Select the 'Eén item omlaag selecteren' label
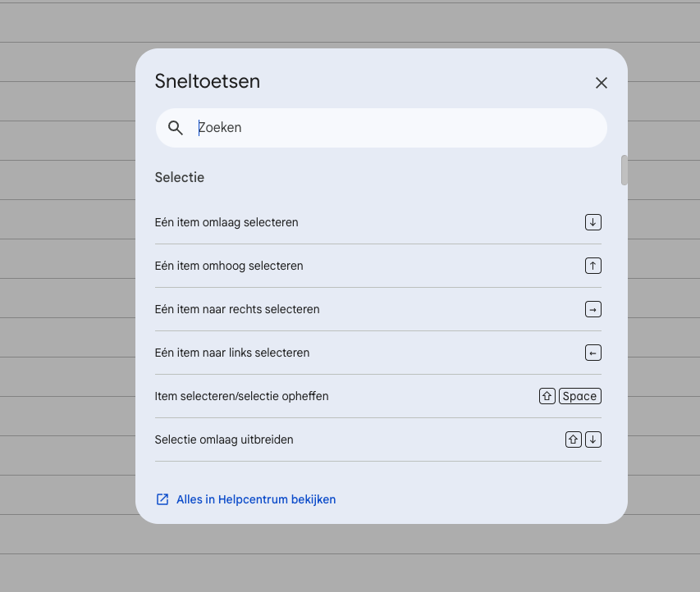This screenshot has height=592, width=700. (x=226, y=222)
